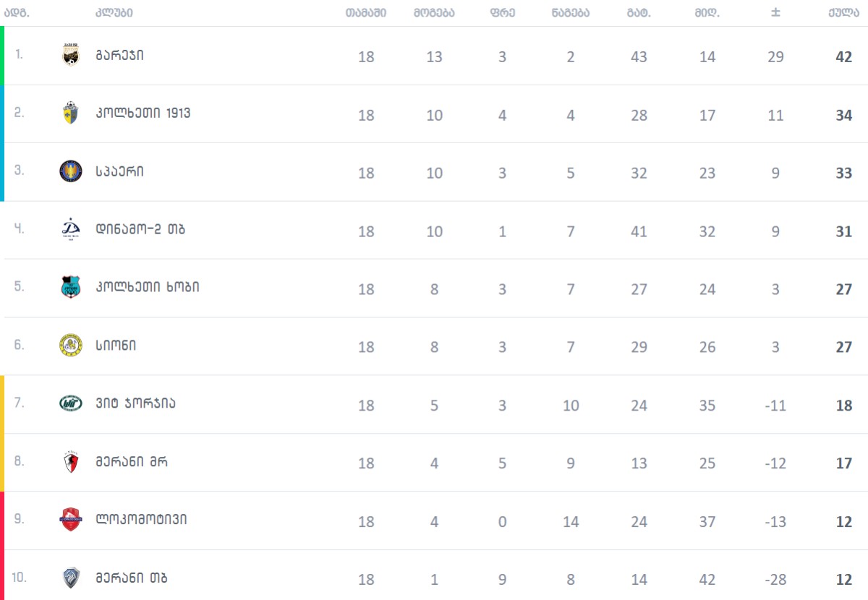Click the თამაში column header
868x600 pixels.
click(x=366, y=13)
